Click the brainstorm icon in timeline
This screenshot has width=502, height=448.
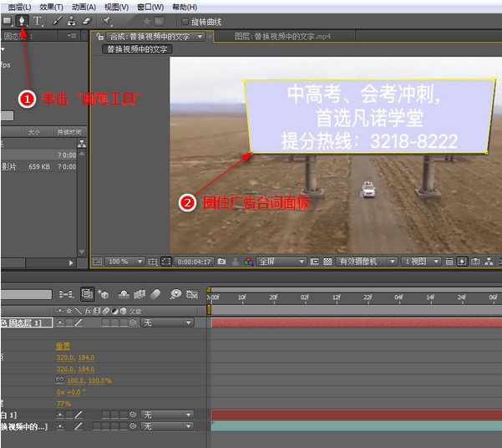(x=175, y=294)
